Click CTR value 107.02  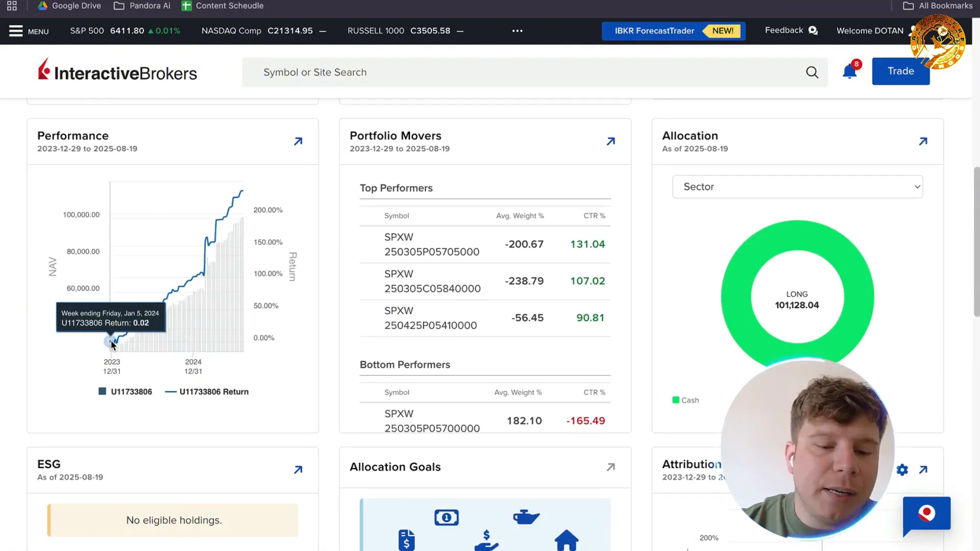pyautogui.click(x=587, y=281)
